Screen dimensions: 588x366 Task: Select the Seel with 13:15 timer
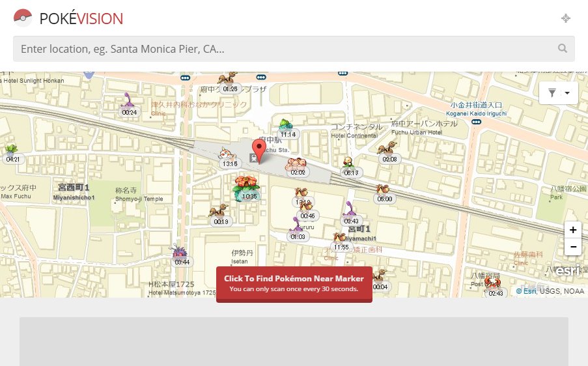click(229, 158)
